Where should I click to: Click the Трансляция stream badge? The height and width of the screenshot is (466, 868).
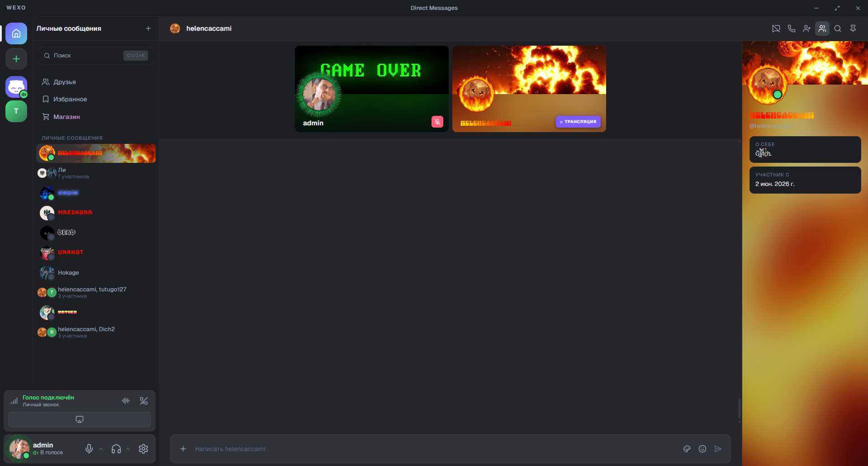pyautogui.click(x=578, y=122)
